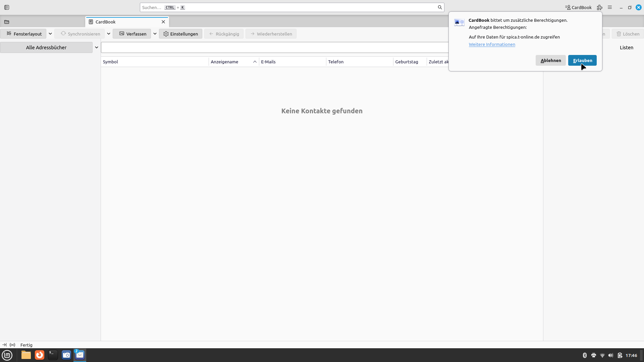Click Erlauben to allow permissions
Screen dimensions: 644x362
click(x=582, y=60)
